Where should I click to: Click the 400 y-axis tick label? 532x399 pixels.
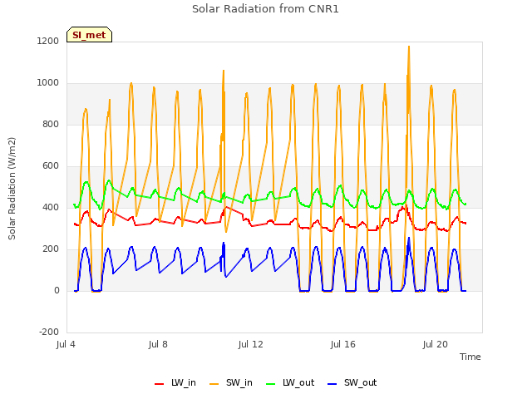[51, 207]
